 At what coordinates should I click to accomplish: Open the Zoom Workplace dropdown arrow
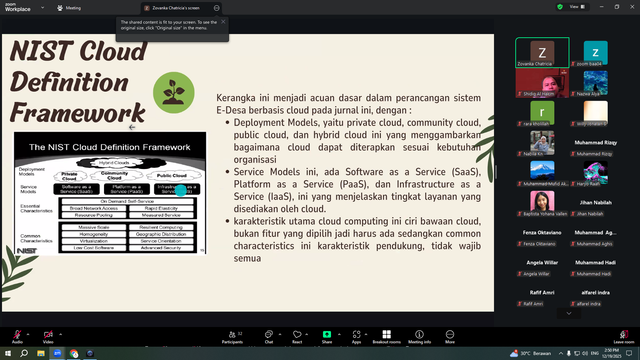(x=42, y=7)
